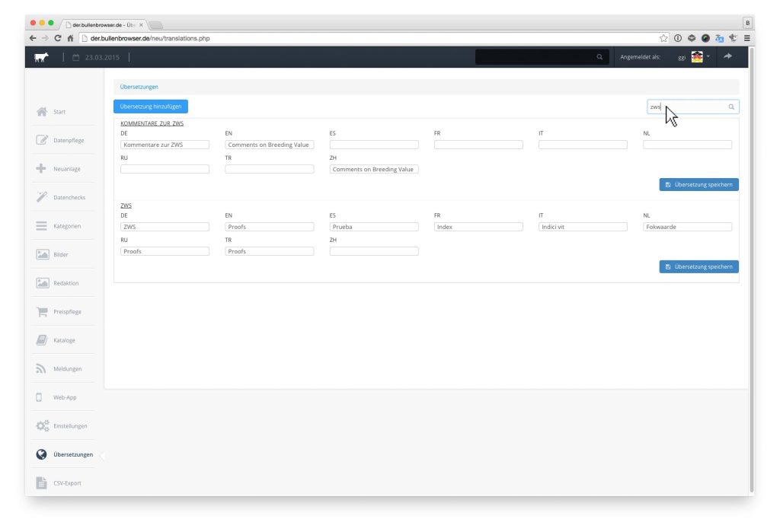The width and height of the screenshot is (780, 532).
Task: Click the ES field containing Prueba
Action: (x=373, y=227)
